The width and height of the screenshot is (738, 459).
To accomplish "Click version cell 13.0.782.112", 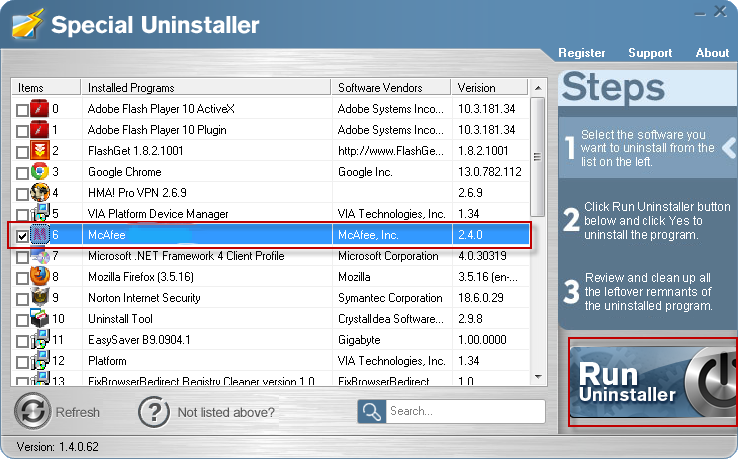I will (490, 172).
